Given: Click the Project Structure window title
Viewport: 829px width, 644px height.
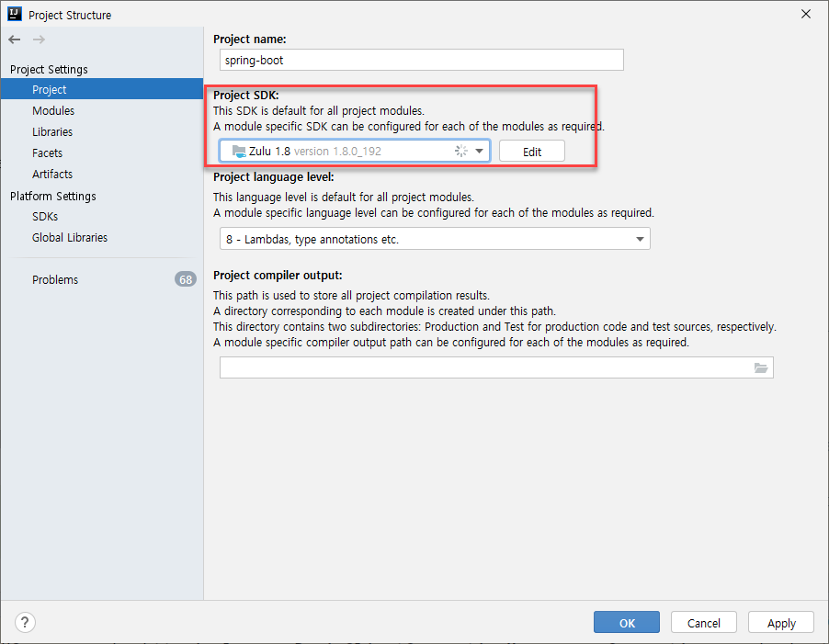Looking at the screenshot, I should 70,16.
